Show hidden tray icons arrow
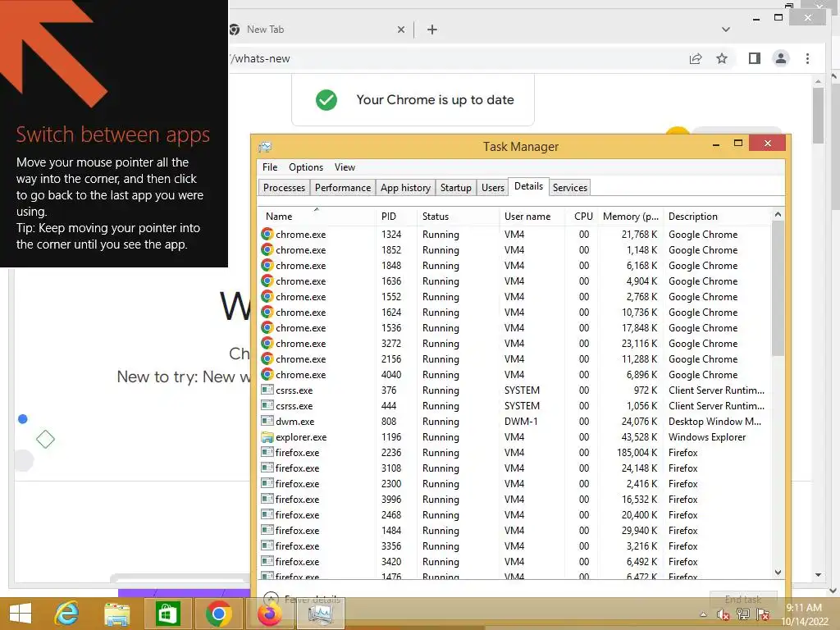This screenshot has height=630, width=840. 703,614
